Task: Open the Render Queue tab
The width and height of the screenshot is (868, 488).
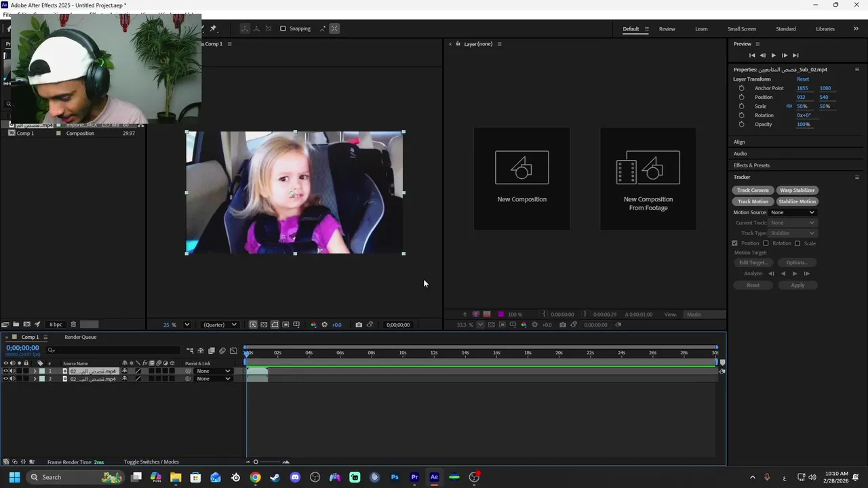Action: [x=80, y=337]
